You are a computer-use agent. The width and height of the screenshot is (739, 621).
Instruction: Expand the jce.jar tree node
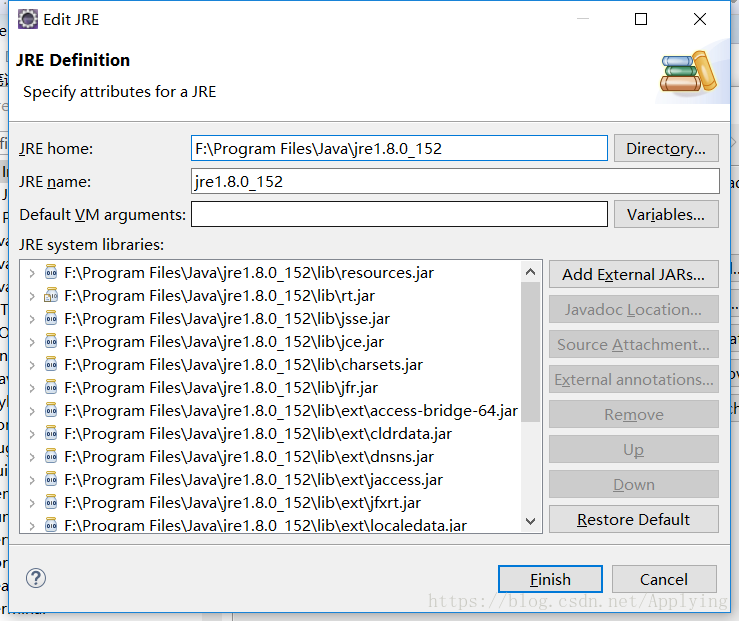pyautogui.click(x=32, y=342)
